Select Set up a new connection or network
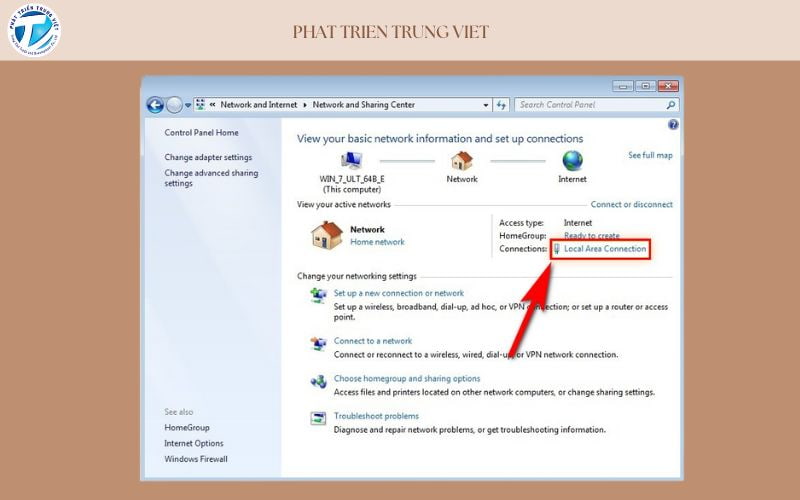The image size is (800, 500). [x=398, y=293]
